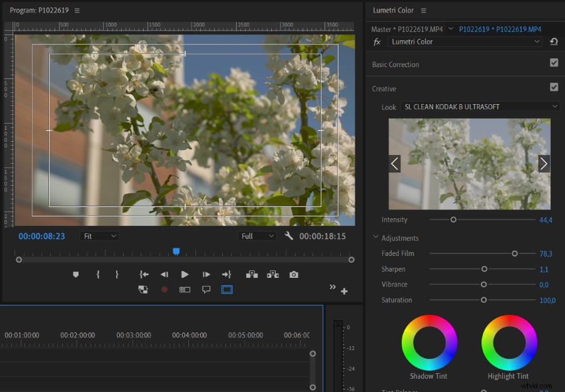Click the Program: P1022619 panel tab
565x392 pixels.
pyautogui.click(x=41, y=10)
